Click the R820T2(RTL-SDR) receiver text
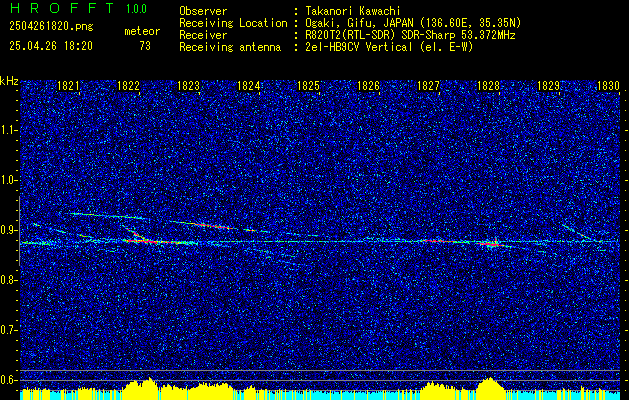The height and width of the screenshot is (400, 629). coord(410,35)
